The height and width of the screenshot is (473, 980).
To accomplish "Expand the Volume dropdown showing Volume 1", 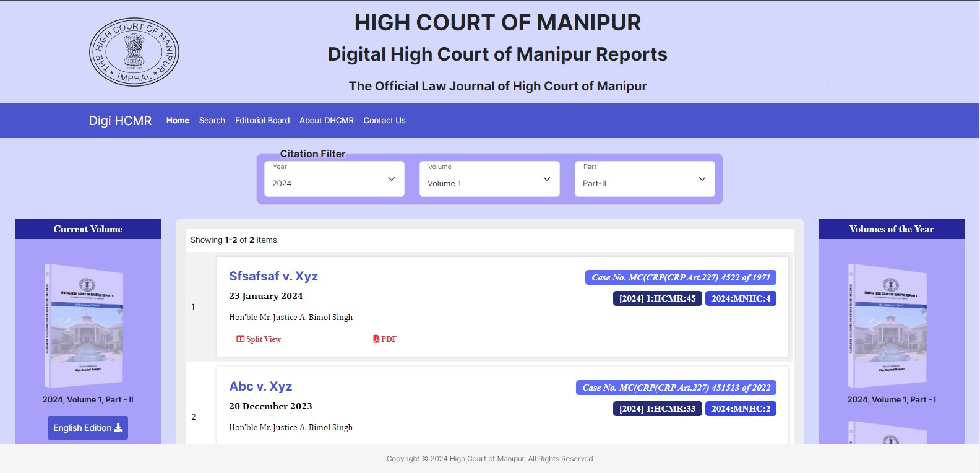I will pos(489,180).
